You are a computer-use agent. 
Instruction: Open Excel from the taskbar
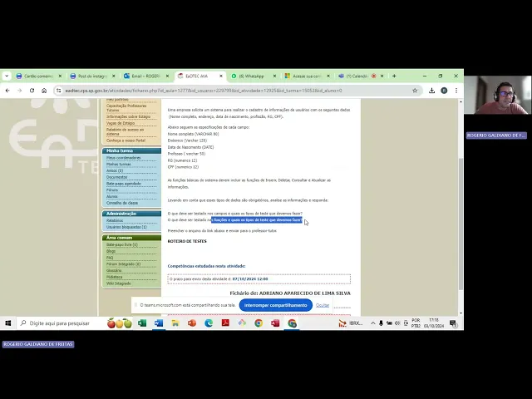pyautogui.click(x=142, y=323)
